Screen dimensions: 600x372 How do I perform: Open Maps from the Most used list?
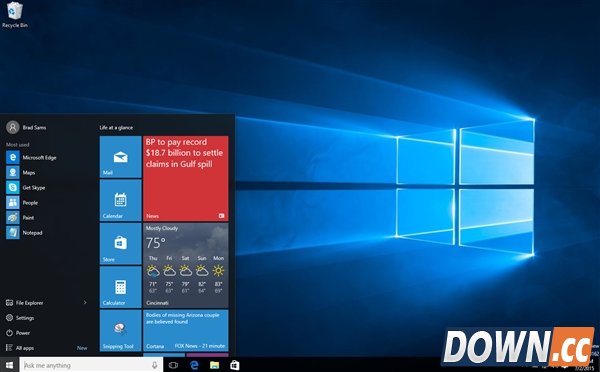pos(21,173)
